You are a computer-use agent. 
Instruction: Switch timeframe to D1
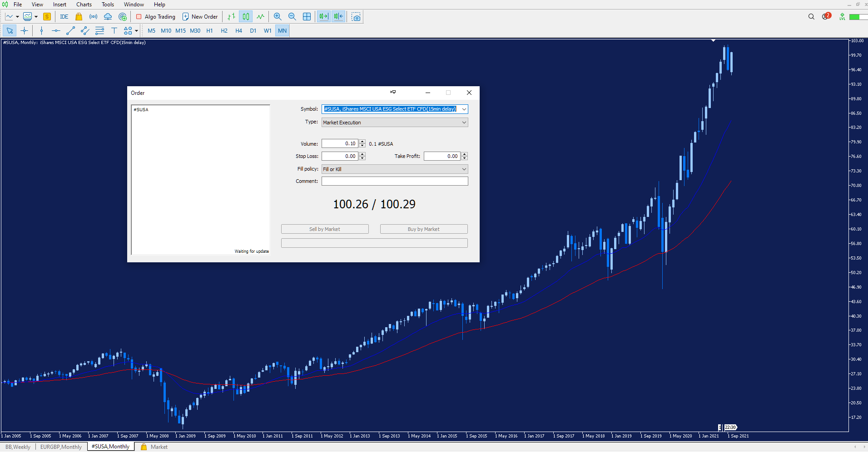point(253,30)
